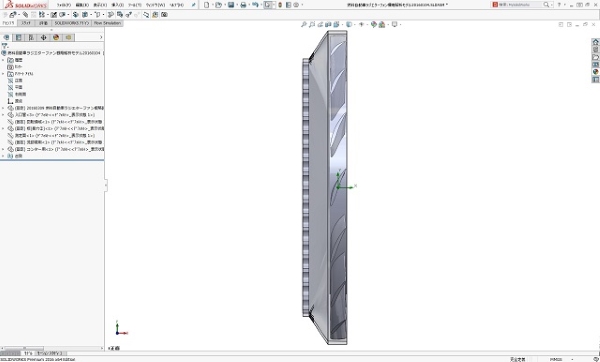Screen dimensions: 600x362
Task: Switch to the Flow Simulation tab
Action: pos(108,23)
